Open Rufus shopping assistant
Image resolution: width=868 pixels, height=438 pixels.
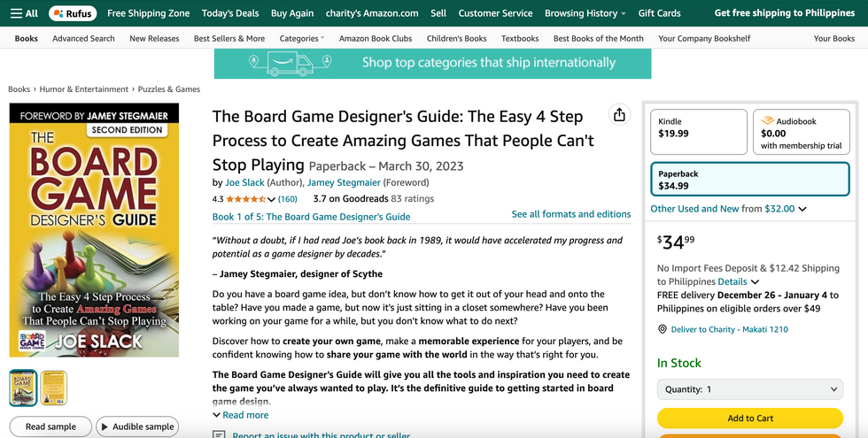[73, 13]
